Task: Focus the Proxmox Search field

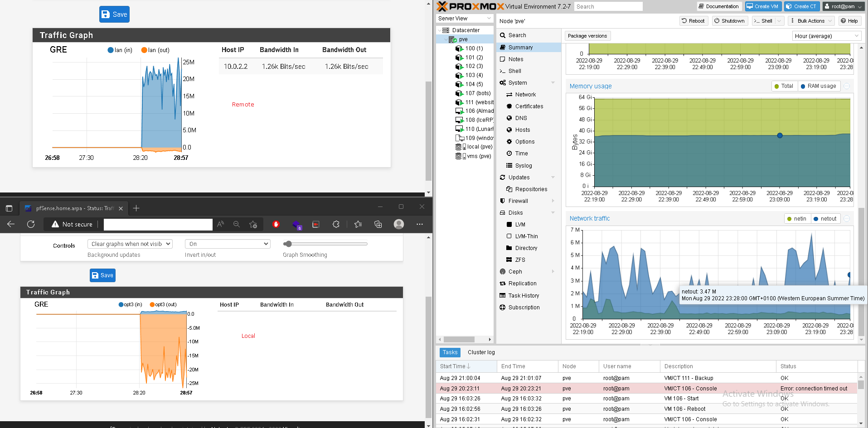Action: [x=608, y=7]
